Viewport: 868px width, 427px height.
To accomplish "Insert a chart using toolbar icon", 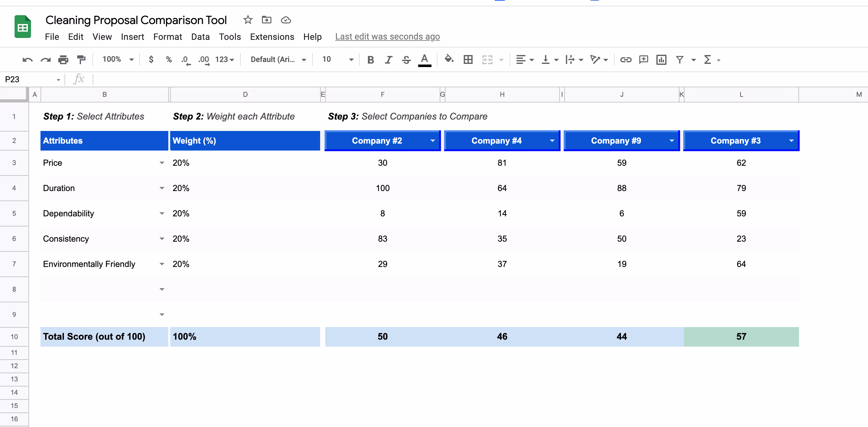I will click(661, 60).
